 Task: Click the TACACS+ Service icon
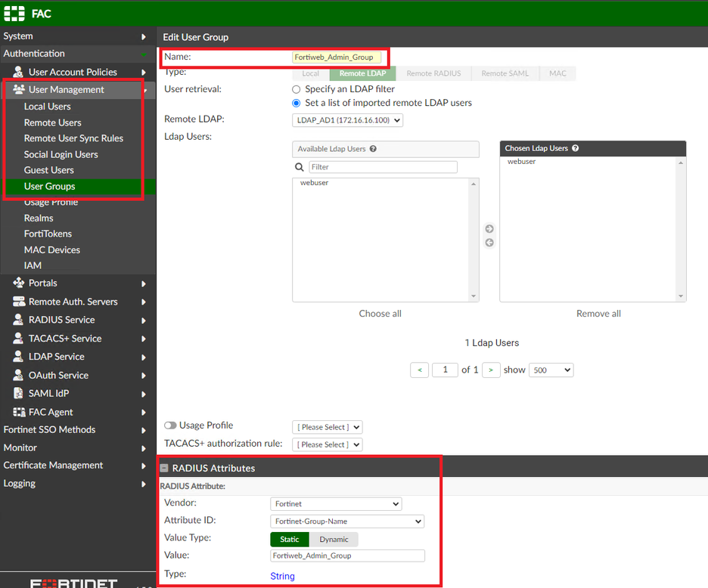click(x=18, y=338)
